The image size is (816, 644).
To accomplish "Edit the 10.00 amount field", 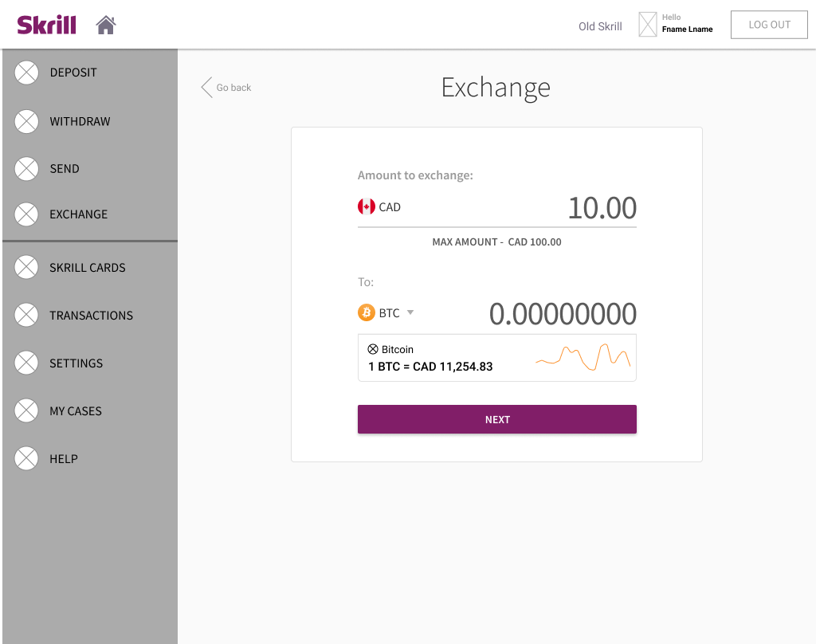I will (x=602, y=208).
